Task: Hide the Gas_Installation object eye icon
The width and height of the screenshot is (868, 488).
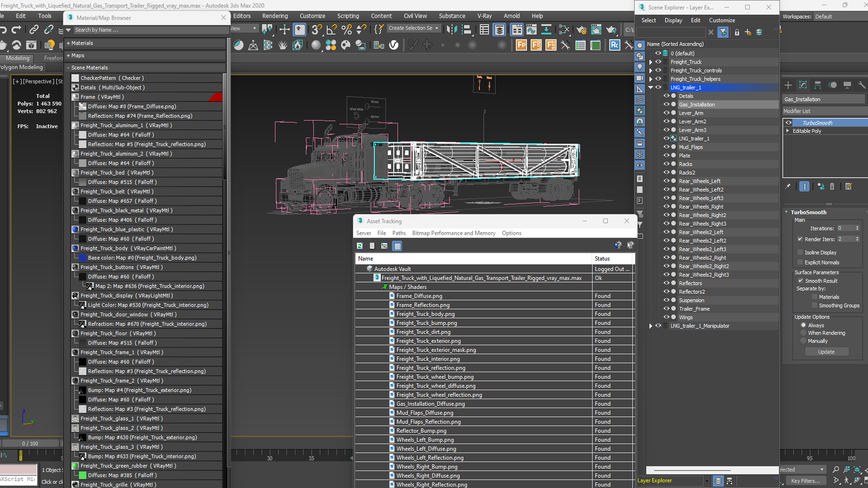Action: tap(666, 104)
